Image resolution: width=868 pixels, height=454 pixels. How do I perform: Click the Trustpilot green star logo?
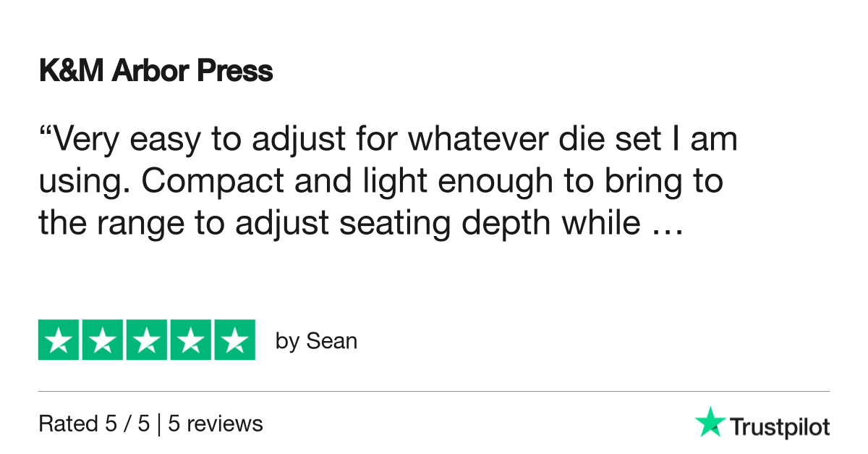tap(710, 422)
